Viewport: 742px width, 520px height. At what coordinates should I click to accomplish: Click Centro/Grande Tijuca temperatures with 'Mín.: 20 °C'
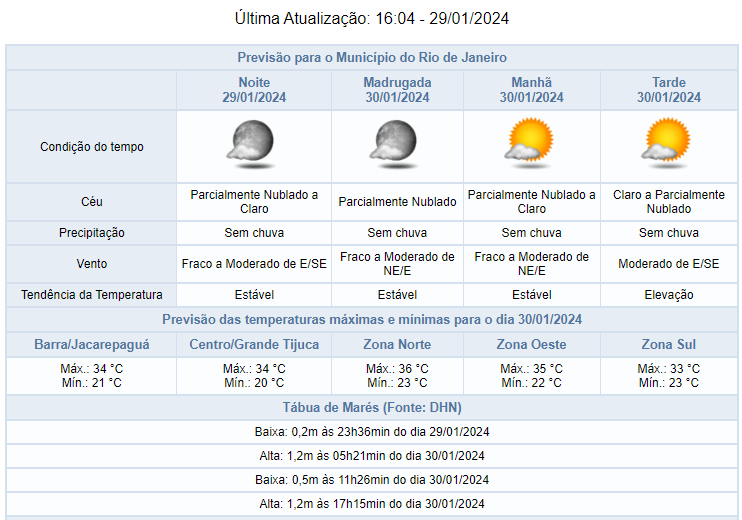254,376
